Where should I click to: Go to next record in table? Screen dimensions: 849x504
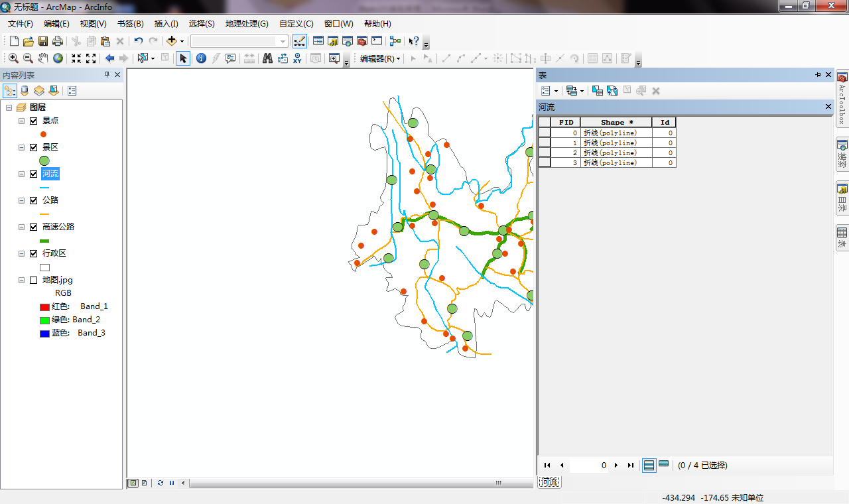[616, 466]
